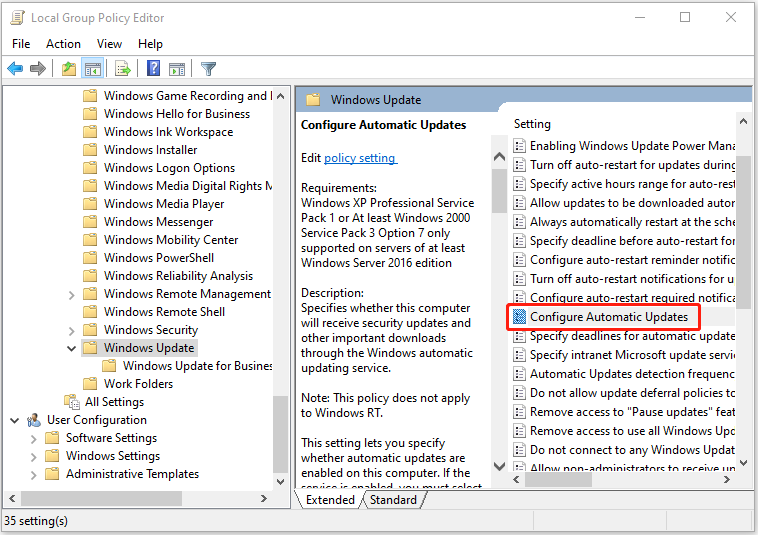The height and width of the screenshot is (535, 758).
Task: Open the View menu
Action: 109,44
